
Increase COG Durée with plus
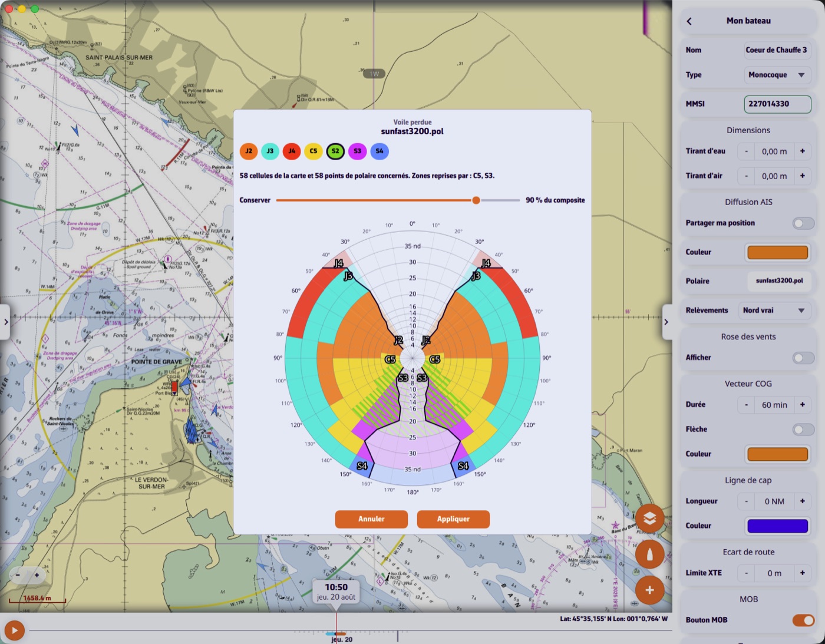[x=802, y=405]
